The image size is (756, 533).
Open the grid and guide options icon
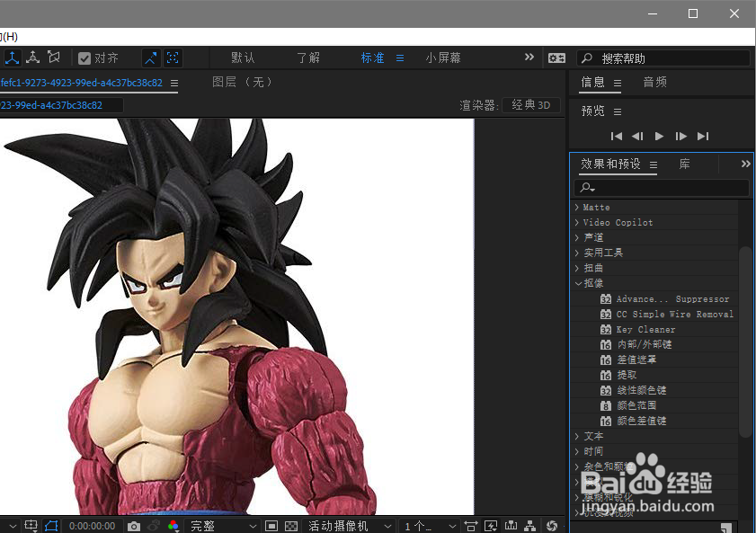[x=31, y=525]
